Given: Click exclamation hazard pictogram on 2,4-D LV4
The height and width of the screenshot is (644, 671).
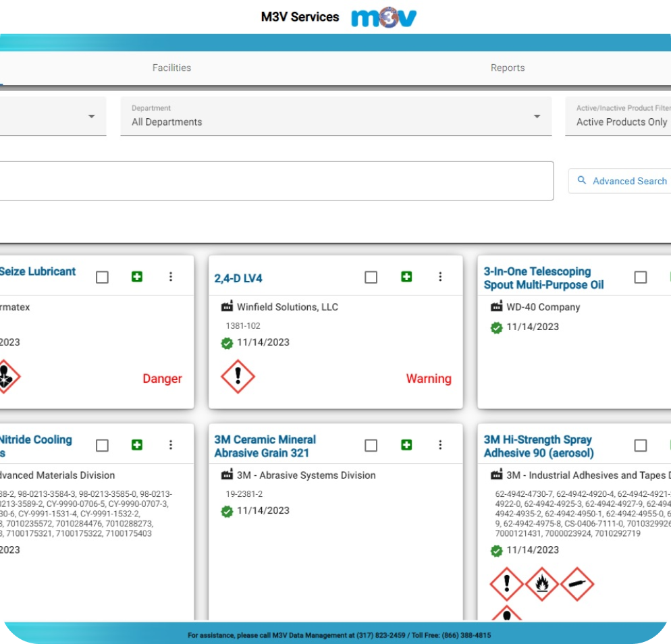Looking at the screenshot, I should coord(238,377).
